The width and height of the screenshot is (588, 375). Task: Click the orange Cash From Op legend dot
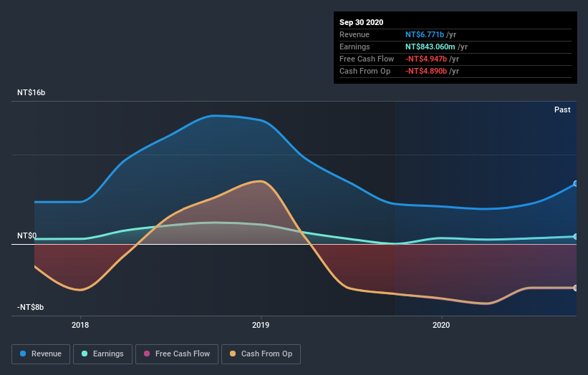(233, 354)
